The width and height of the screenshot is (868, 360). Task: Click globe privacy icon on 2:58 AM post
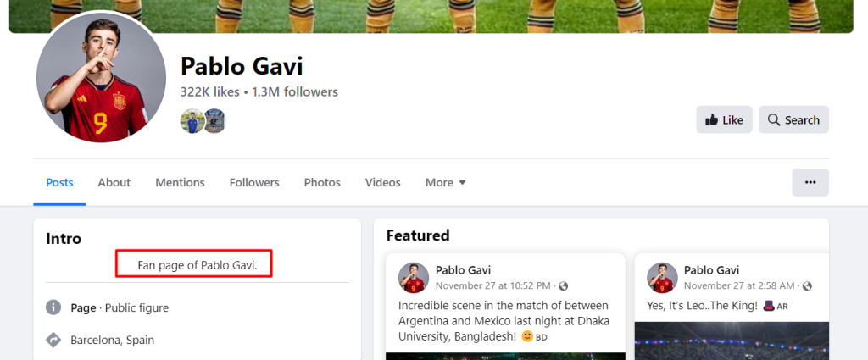point(807,286)
